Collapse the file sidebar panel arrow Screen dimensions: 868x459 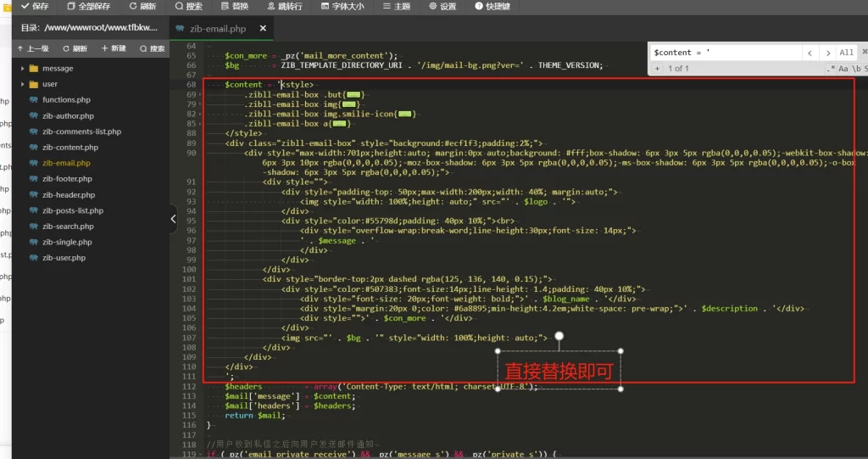173,218
